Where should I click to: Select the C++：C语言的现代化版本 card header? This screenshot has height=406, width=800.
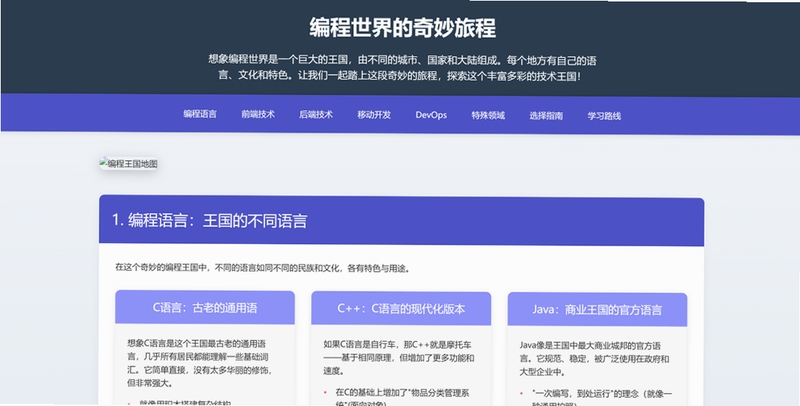[x=401, y=308]
